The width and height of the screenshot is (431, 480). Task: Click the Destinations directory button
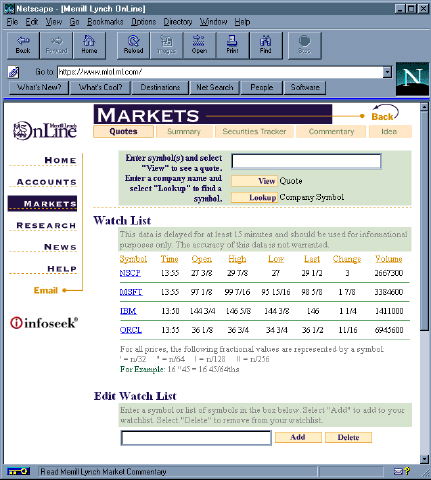160,88
